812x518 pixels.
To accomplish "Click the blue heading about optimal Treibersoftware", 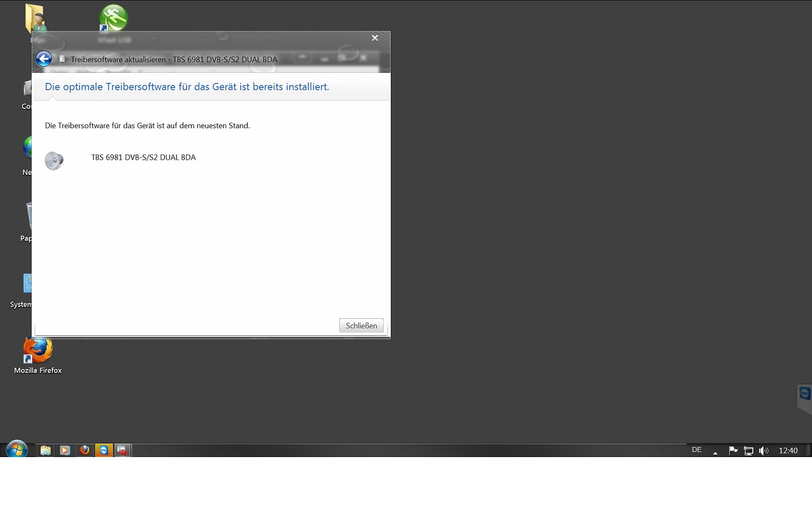I will coord(187,87).
